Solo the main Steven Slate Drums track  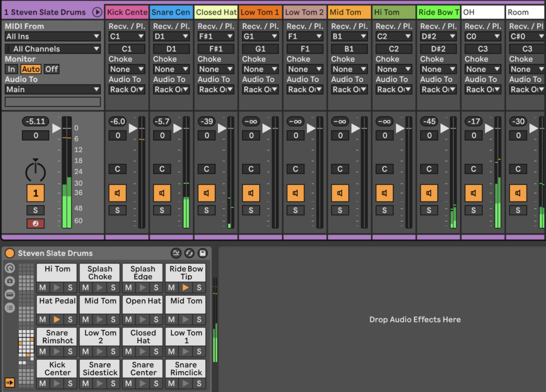(x=35, y=210)
